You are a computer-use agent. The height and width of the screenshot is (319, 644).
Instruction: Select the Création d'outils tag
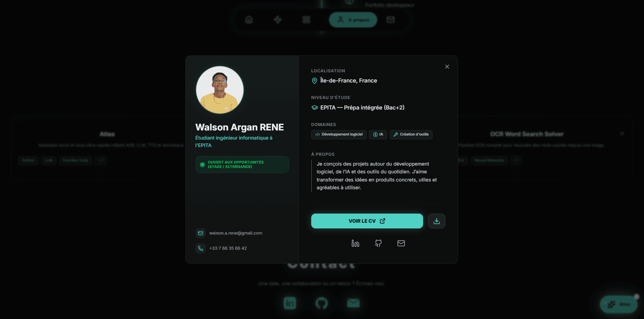(411, 134)
